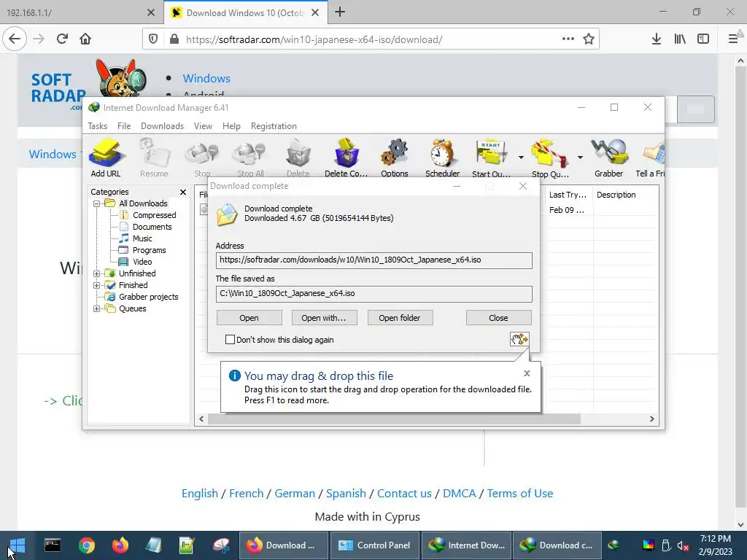Toggle Firefox sidebar icon
Image resolution: width=747 pixels, height=560 pixels.
coord(703,39)
